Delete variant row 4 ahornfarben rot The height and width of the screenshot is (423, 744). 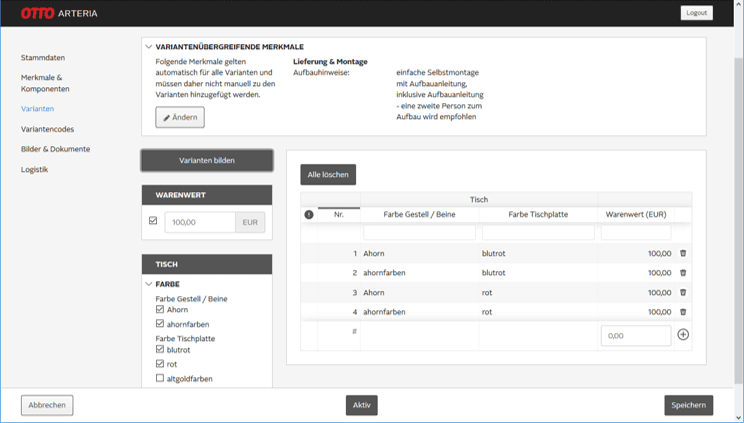click(x=683, y=312)
